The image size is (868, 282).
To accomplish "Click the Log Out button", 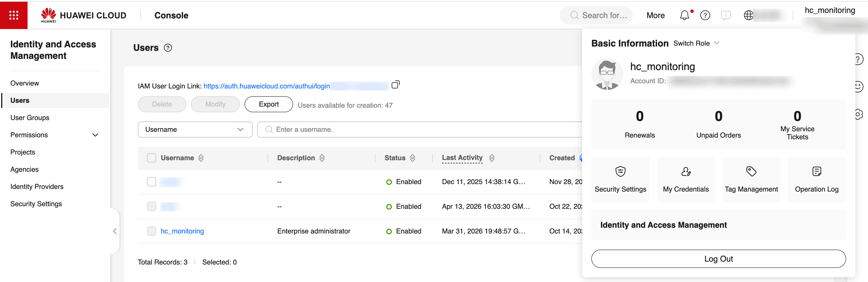I will point(718,259).
